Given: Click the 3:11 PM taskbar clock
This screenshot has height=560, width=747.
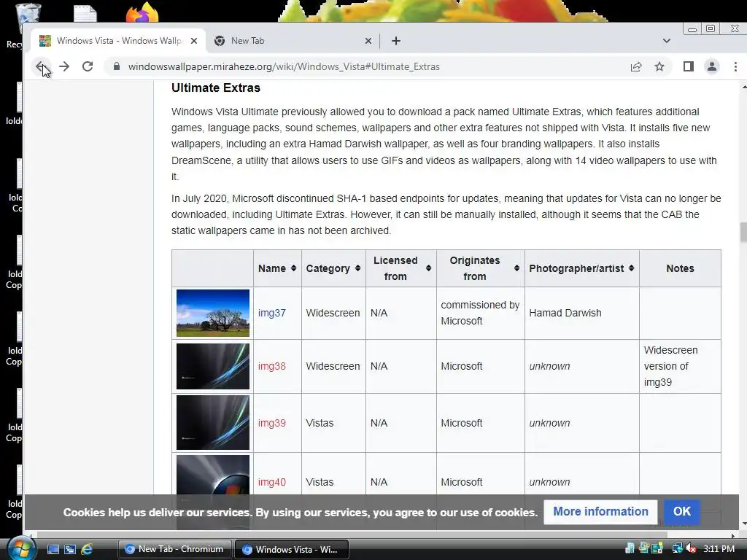Looking at the screenshot, I should click(x=719, y=549).
